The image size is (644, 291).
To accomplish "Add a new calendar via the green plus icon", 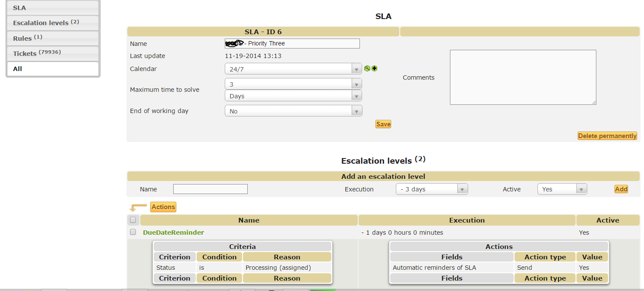I will click(374, 68).
